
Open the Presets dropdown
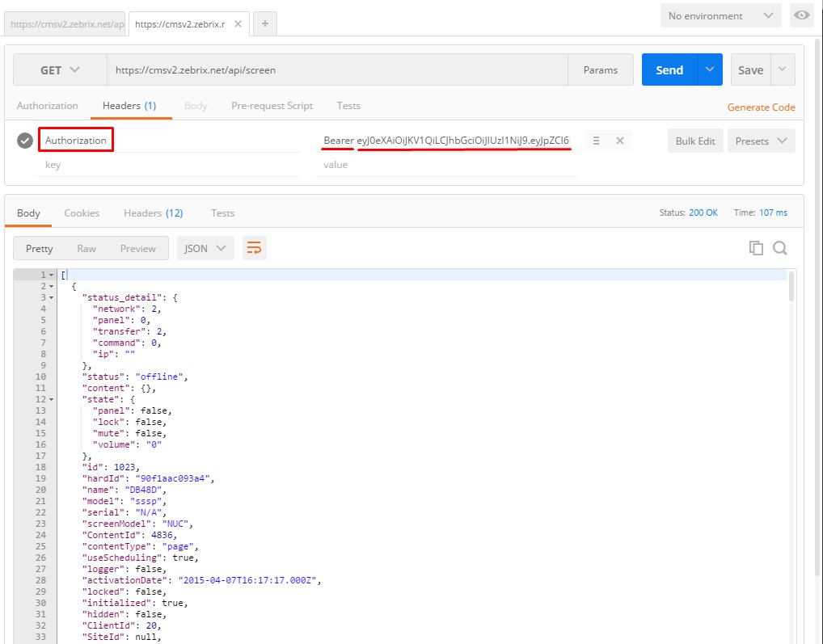click(761, 141)
